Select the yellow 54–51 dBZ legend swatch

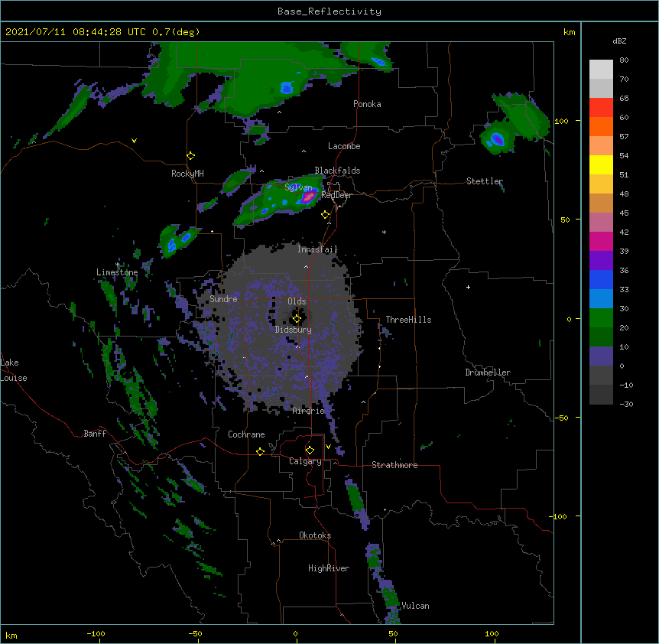(x=601, y=164)
